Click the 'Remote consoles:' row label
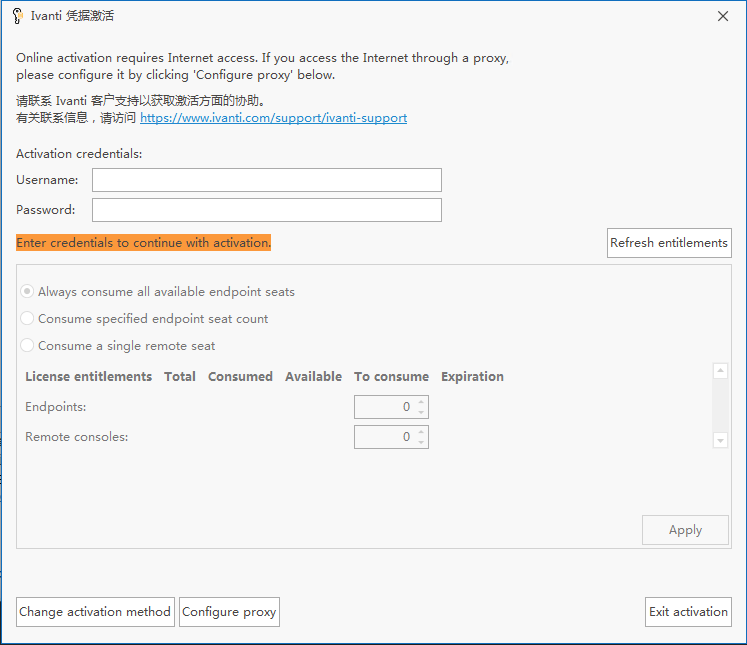This screenshot has width=747, height=645. 77,437
